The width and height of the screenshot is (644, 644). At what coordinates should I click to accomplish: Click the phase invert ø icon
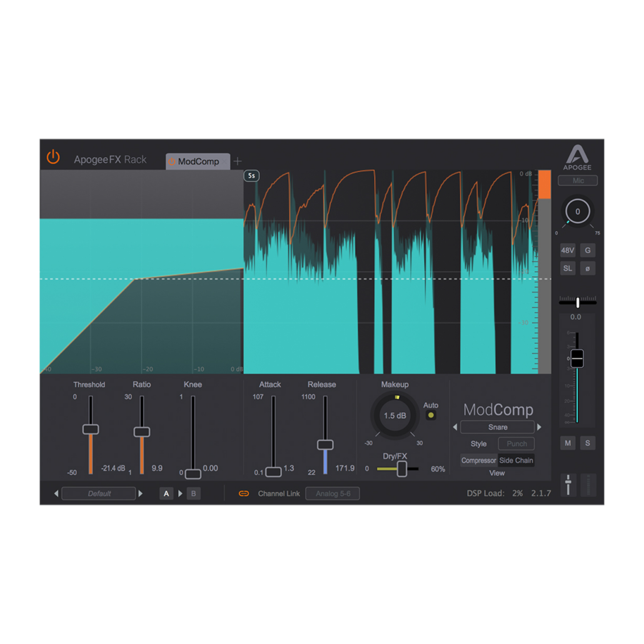click(587, 268)
